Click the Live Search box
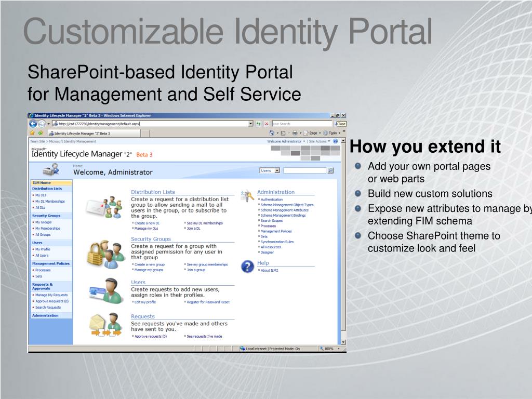 (x=302, y=124)
